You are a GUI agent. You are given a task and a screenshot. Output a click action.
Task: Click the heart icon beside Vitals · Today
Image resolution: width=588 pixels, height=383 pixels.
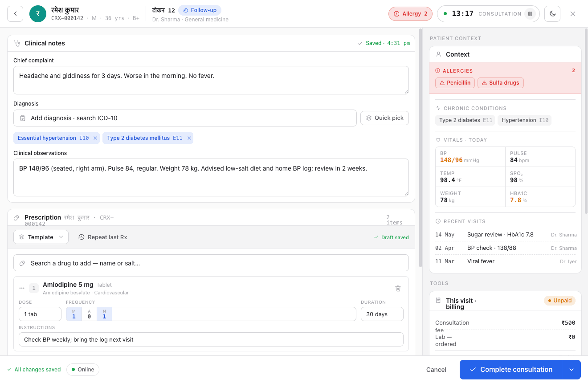coord(438,140)
